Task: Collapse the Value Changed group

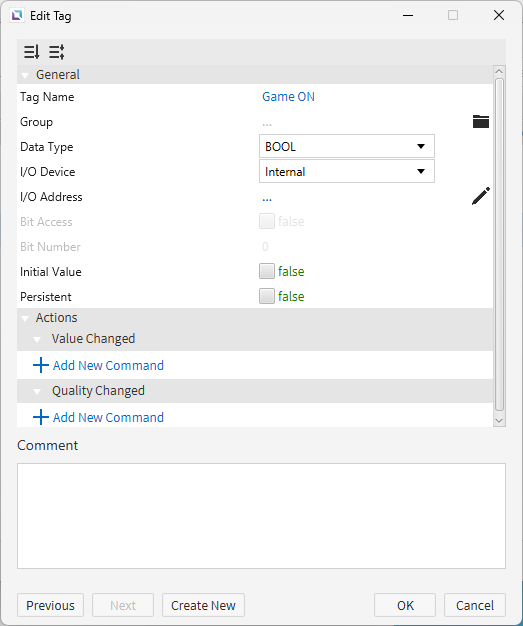Action: click(x=37, y=340)
